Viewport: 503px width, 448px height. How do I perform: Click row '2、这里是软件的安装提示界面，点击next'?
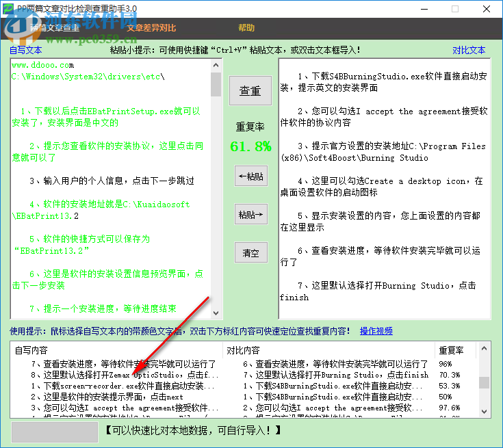(245, 397)
